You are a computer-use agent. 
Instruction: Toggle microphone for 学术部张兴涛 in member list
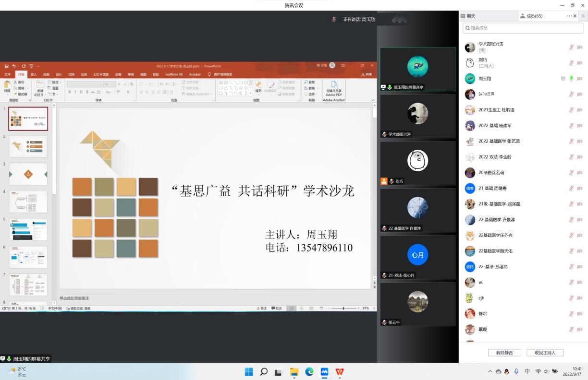coord(571,47)
